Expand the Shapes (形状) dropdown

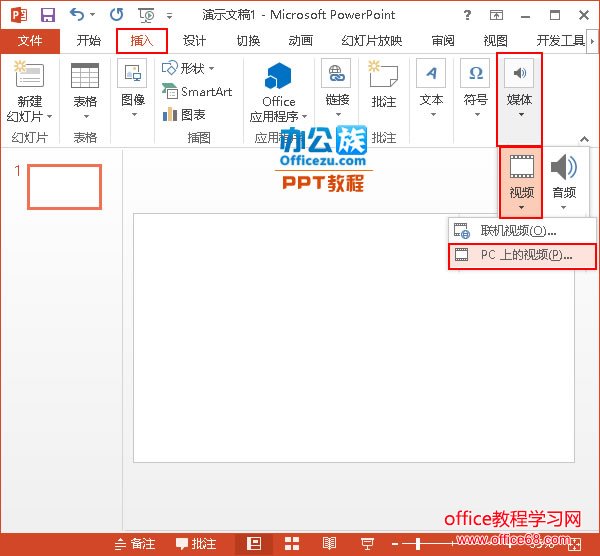tap(190, 68)
